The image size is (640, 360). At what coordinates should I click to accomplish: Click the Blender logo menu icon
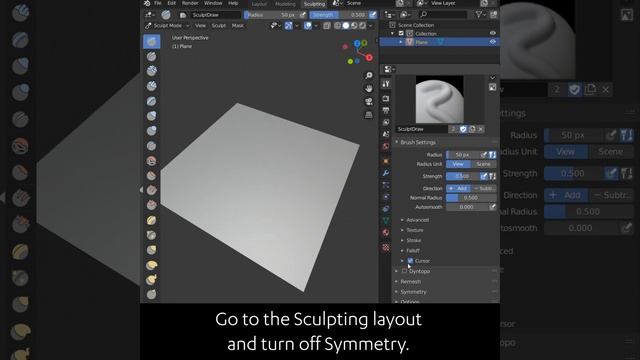point(147,3)
